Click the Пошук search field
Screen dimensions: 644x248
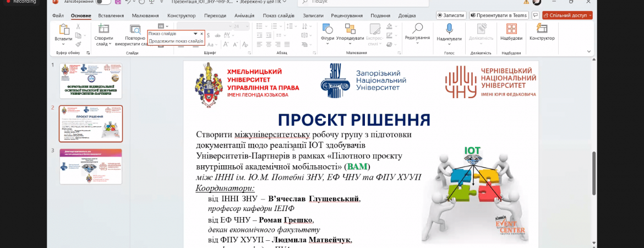click(x=363, y=2)
